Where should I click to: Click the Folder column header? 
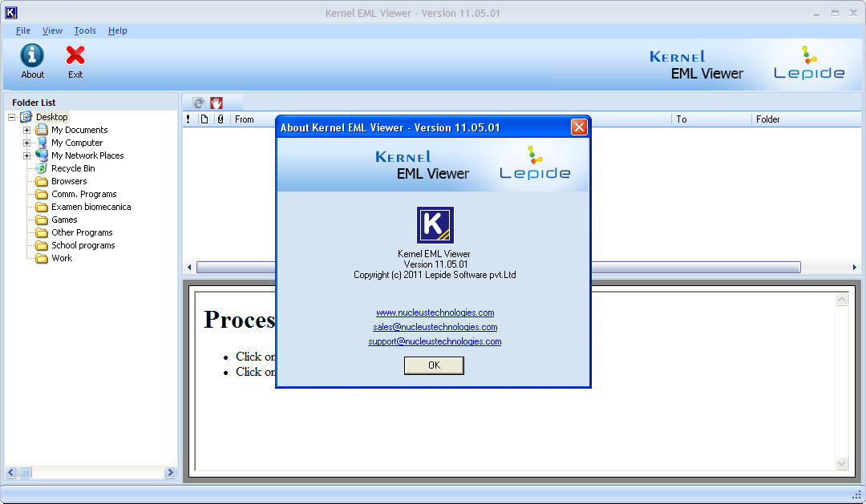click(x=767, y=119)
